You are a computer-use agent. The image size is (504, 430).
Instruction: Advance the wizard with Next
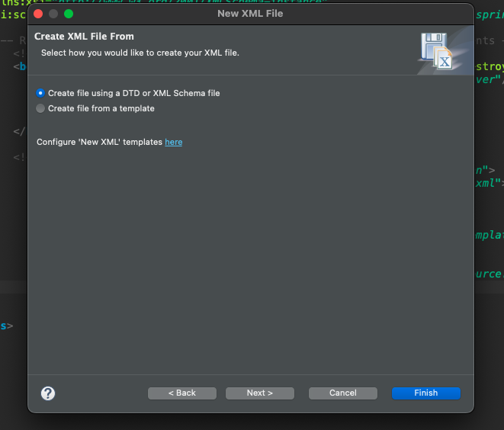(260, 393)
